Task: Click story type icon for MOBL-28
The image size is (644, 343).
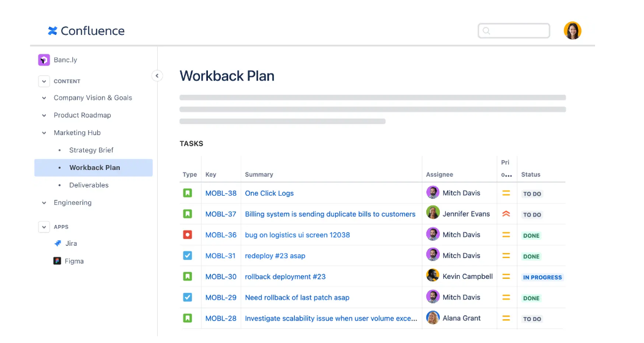Action: (188, 319)
